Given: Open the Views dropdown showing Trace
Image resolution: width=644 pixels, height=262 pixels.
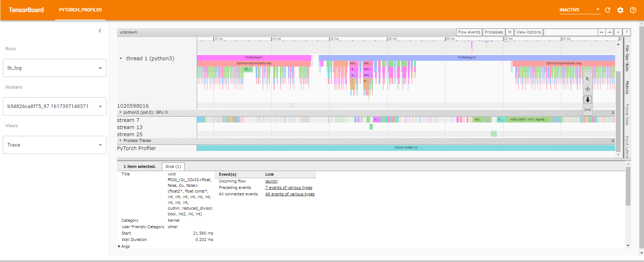Looking at the screenshot, I should point(54,145).
